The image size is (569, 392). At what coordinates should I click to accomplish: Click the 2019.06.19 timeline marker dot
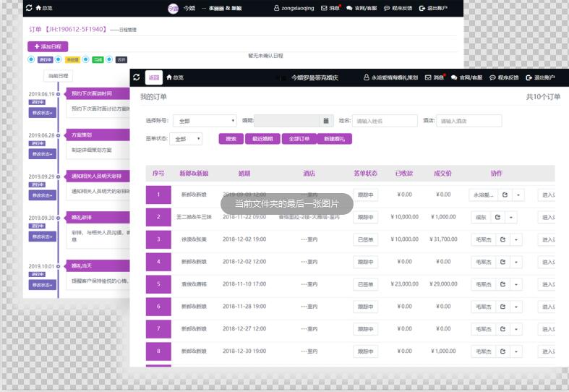[x=58, y=94]
